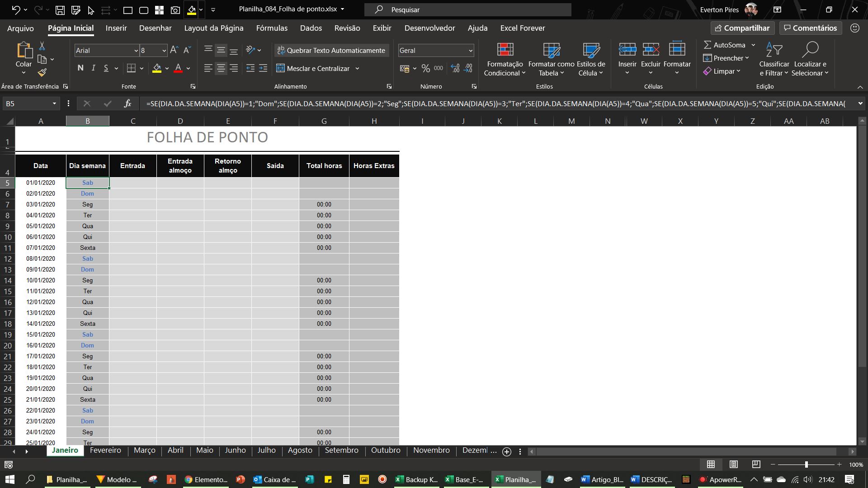Click the Format Painter brush icon
Image resolution: width=868 pixels, height=488 pixels.
pos(42,72)
